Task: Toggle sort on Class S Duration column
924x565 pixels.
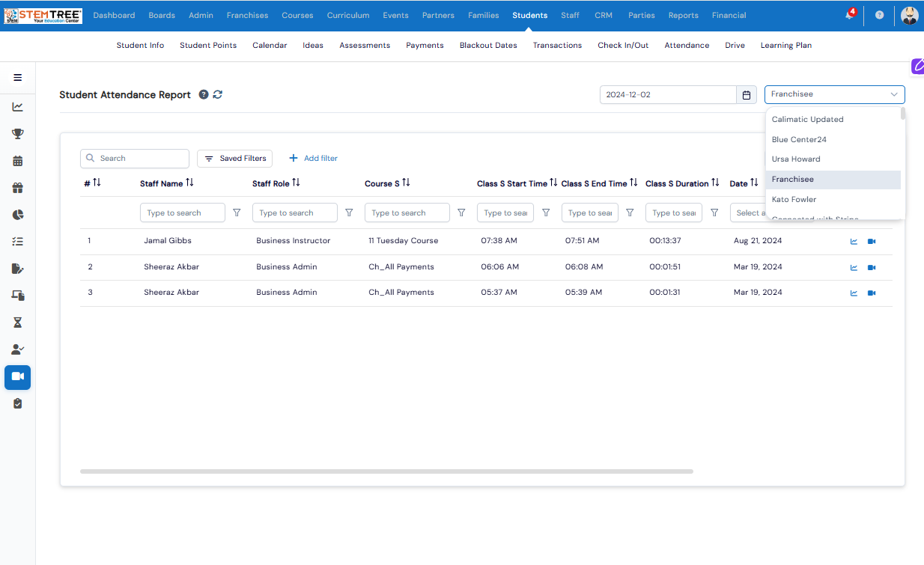Action: [x=715, y=183]
